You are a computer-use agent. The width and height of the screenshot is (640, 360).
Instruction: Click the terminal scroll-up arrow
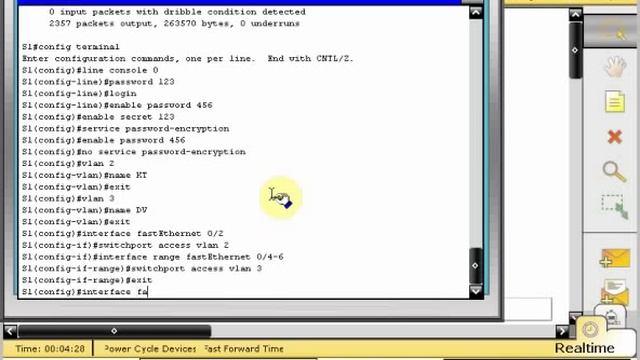(476, 12)
